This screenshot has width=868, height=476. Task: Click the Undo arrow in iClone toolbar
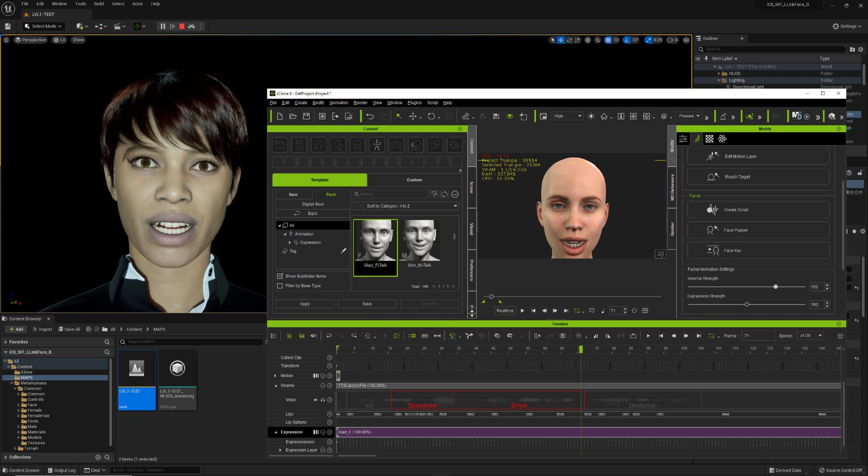tap(370, 116)
